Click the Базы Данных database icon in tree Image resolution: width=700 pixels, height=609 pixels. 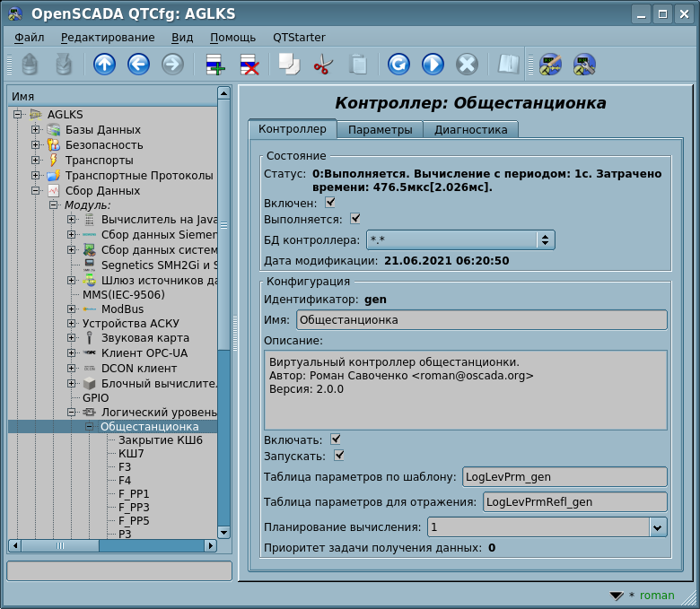tap(54, 130)
